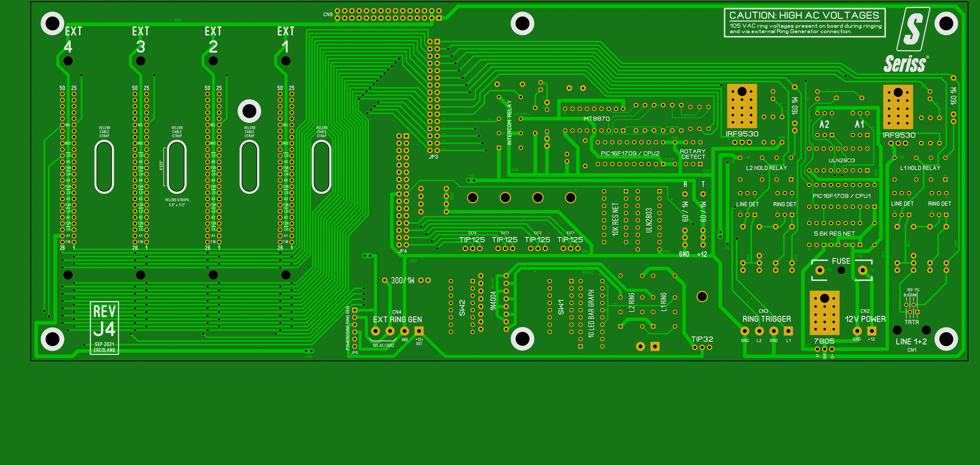980x465 pixels.
Task: Click the INTERCOM RELAY vertical label
Action: [x=509, y=122]
